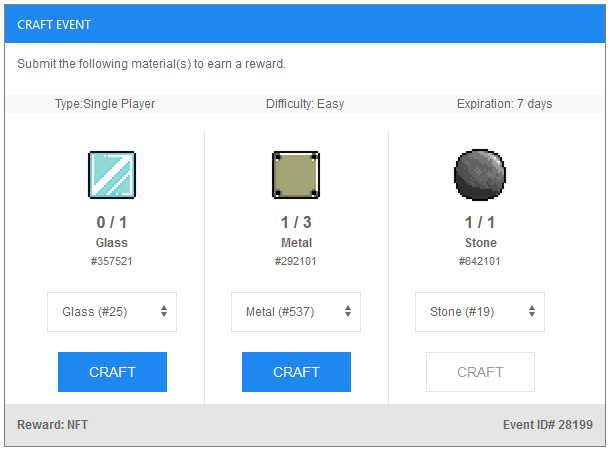Click the disabled Stone CRAFT button

pyautogui.click(x=480, y=372)
